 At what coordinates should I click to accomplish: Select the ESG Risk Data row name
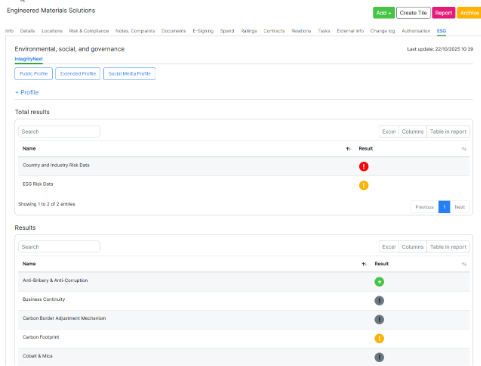[38, 184]
